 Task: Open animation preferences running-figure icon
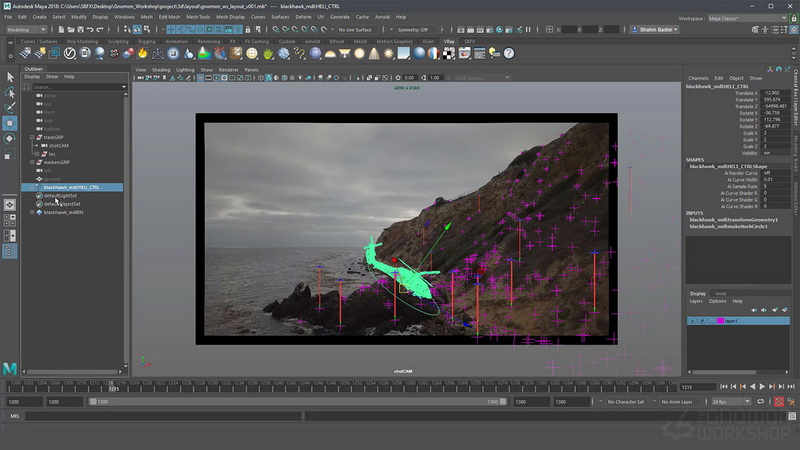point(791,402)
